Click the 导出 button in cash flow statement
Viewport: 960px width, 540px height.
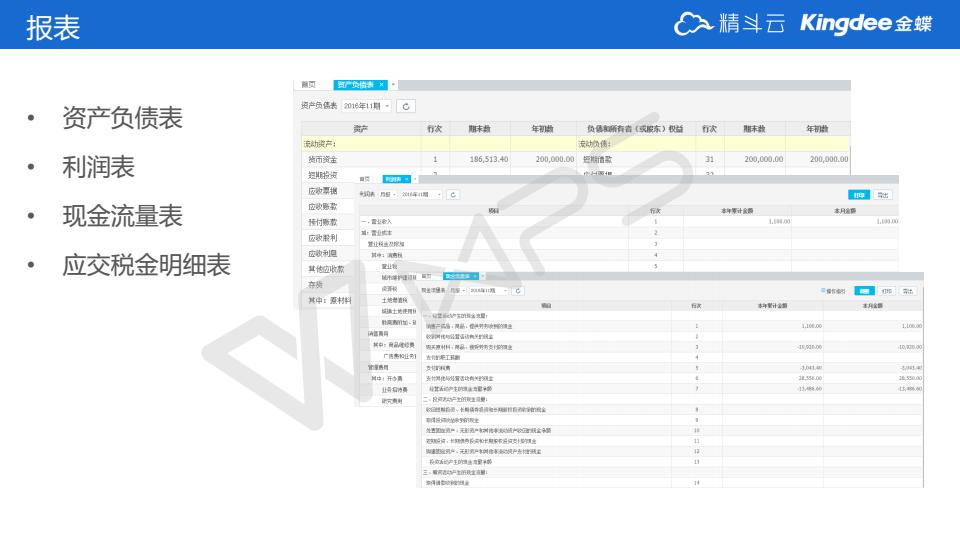907,291
